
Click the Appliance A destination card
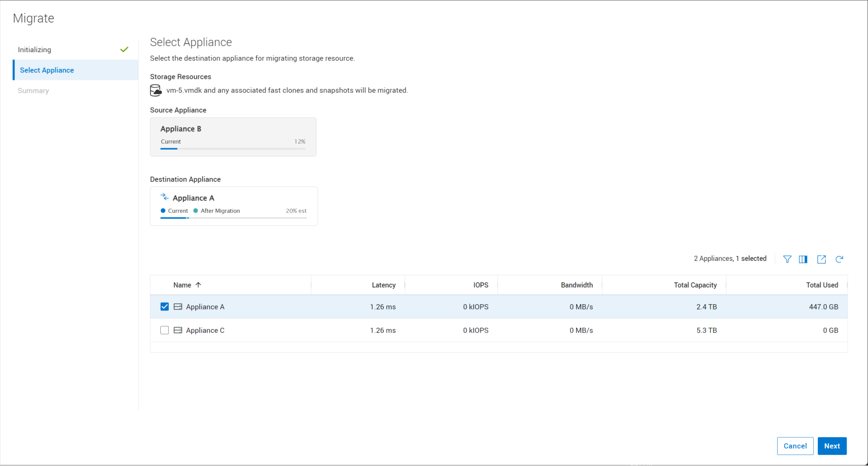pyautogui.click(x=233, y=206)
